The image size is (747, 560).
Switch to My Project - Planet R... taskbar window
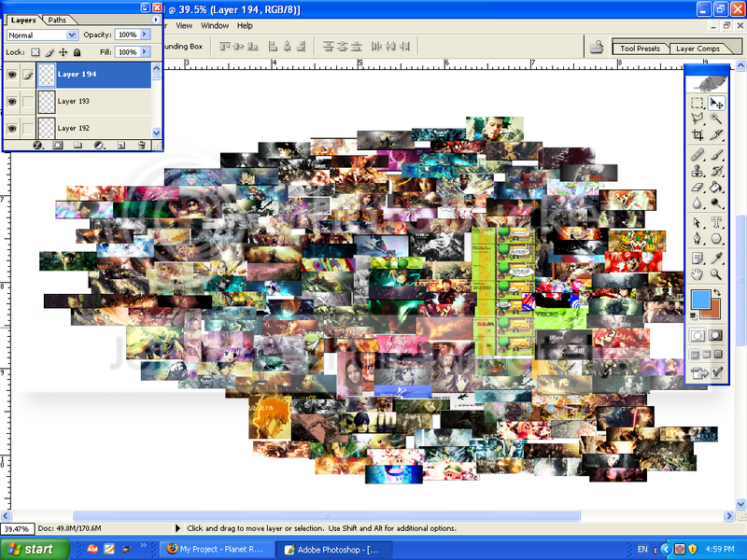(x=217, y=549)
